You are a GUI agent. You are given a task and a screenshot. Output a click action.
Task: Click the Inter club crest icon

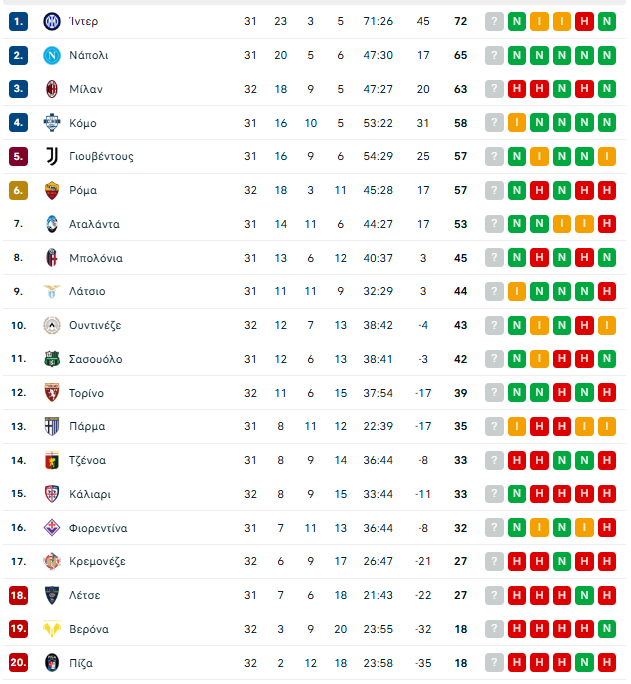[52, 21]
